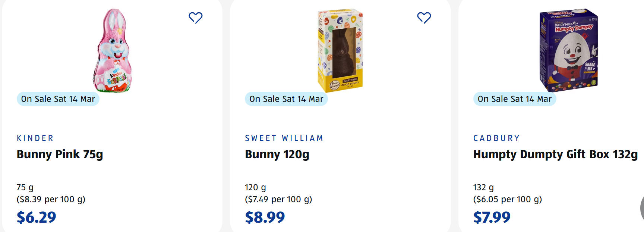Image resolution: width=644 pixels, height=232 pixels.
Task: Open the Cadbury Humpty Dumpty box image
Action: [568, 50]
